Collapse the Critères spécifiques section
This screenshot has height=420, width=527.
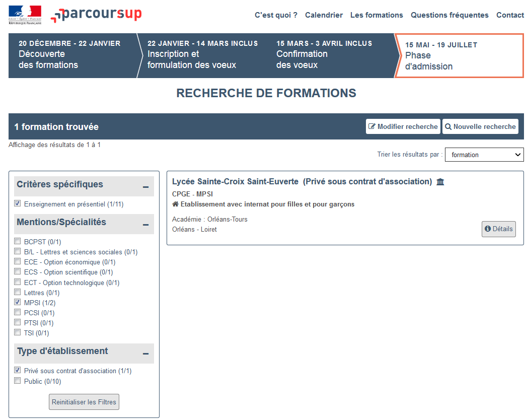[145, 187]
